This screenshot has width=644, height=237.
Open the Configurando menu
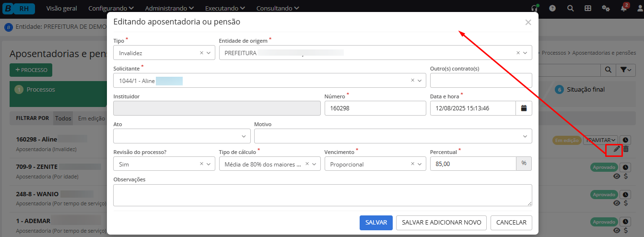[x=111, y=8]
